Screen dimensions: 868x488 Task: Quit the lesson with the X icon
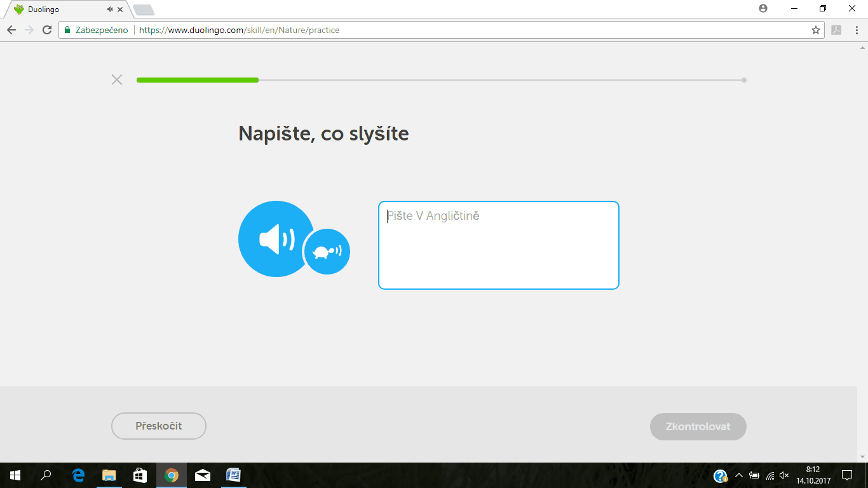pos(117,79)
